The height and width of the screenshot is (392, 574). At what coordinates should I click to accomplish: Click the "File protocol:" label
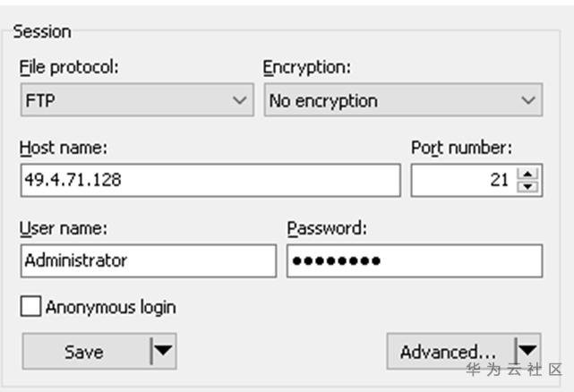click(x=69, y=67)
